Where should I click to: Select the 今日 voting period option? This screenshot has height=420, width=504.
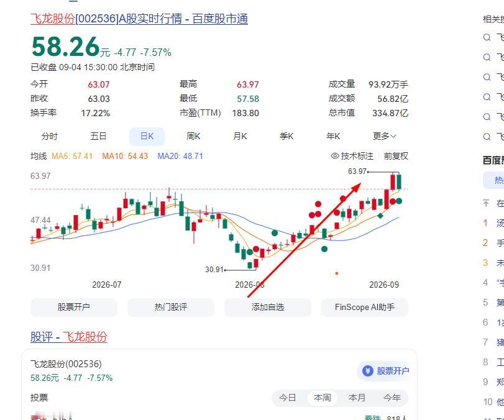coord(287,398)
